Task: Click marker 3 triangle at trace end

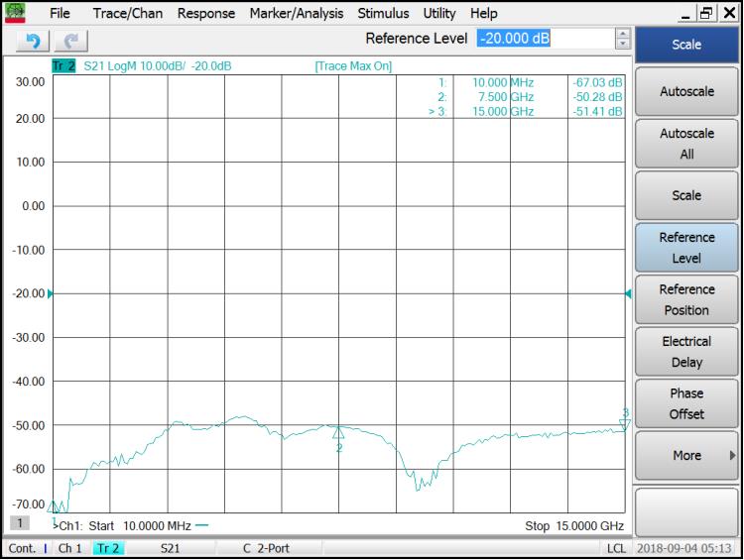Action: click(625, 424)
